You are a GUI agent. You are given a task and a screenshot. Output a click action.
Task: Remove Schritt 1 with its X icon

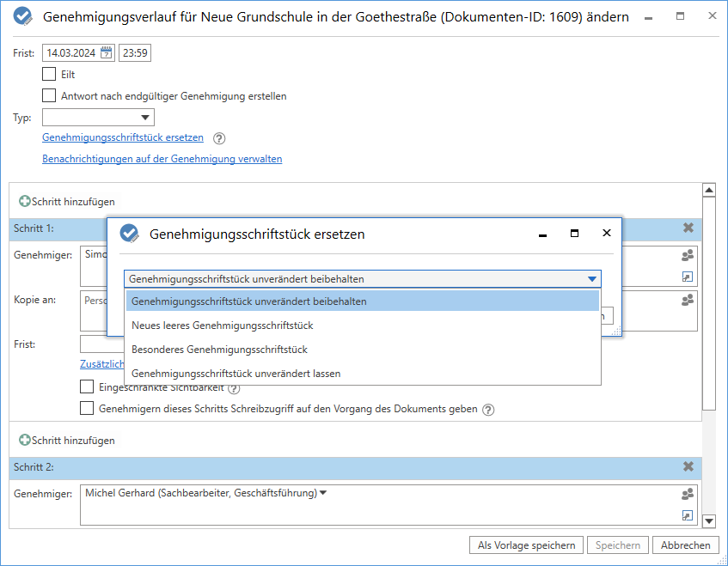click(x=688, y=228)
